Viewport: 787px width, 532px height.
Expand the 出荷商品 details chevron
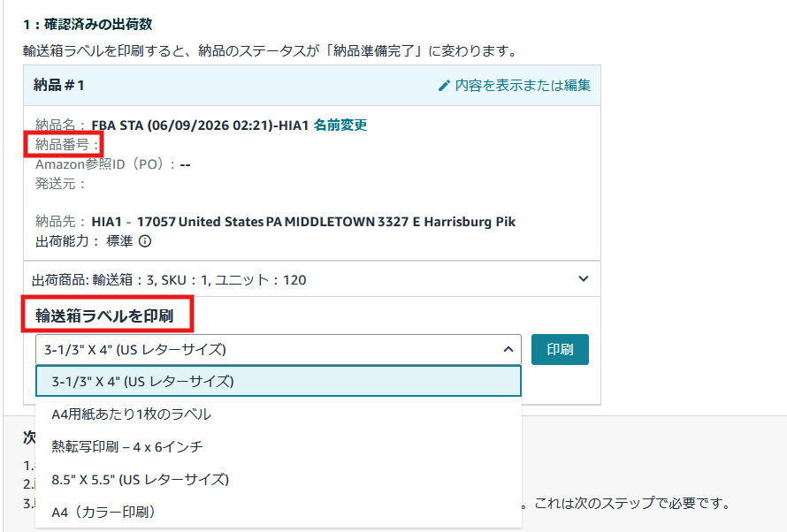click(x=584, y=278)
